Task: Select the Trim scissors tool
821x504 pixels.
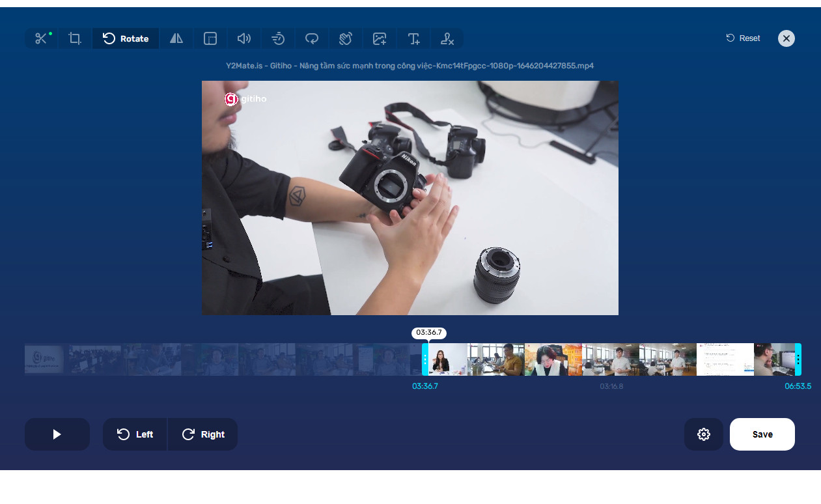Action: pyautogui.click(x=42, y=38)
